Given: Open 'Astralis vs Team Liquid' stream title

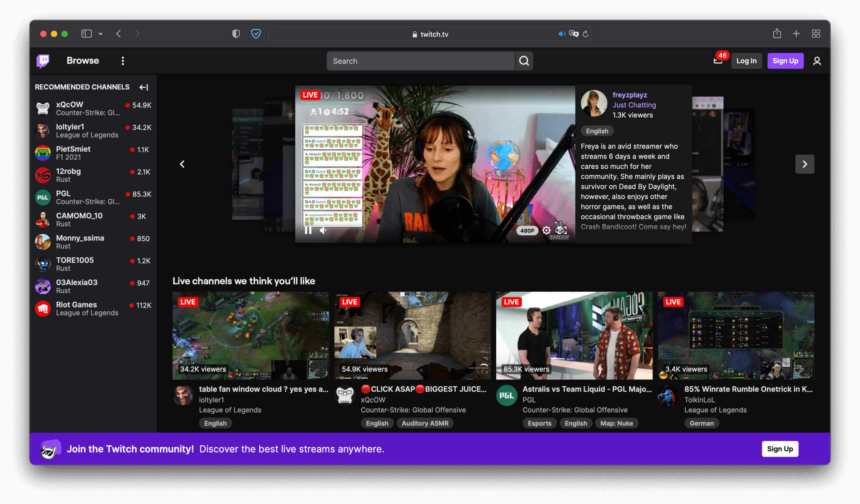Looking at the screenshot, I should pyautogui.click(x=587, y=389).
